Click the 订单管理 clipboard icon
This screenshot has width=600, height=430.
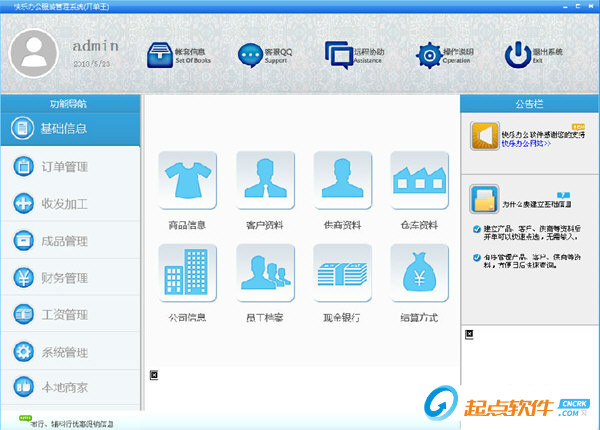tap(23, 166)
